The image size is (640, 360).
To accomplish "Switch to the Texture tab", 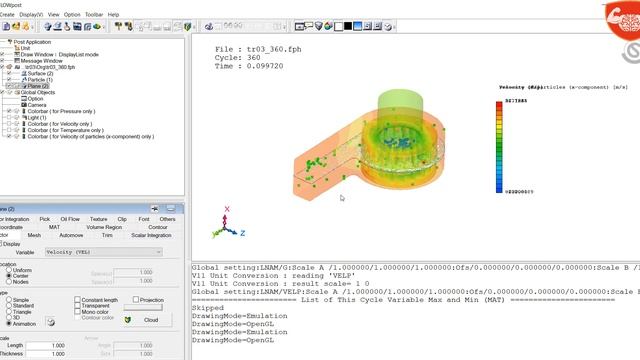I will pyautogui.click(x=98, y=219).
